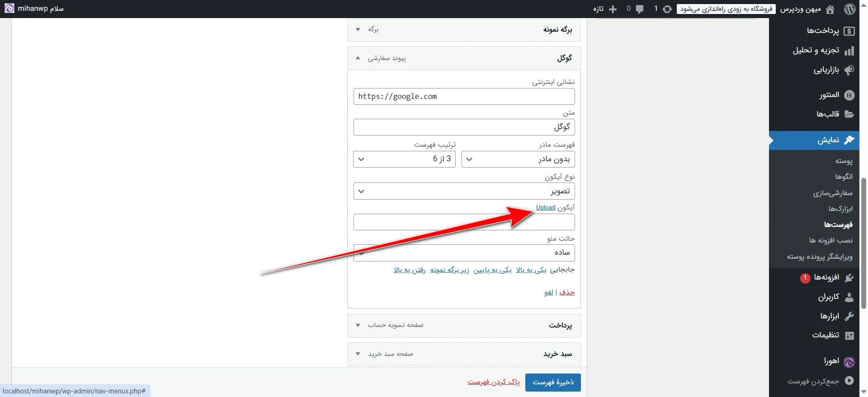
Task: Open ویرایشگر پرونده پوسته submenu item
Action: tap(820, 257)
